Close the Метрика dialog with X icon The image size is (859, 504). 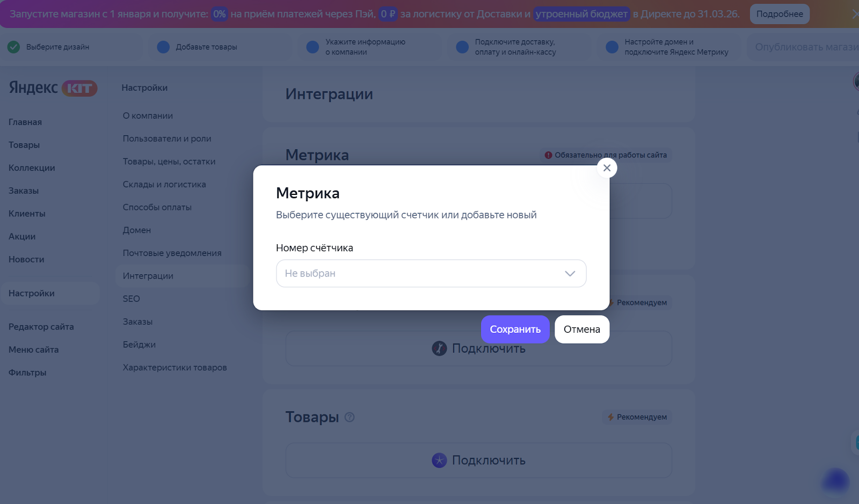point(607,168)
